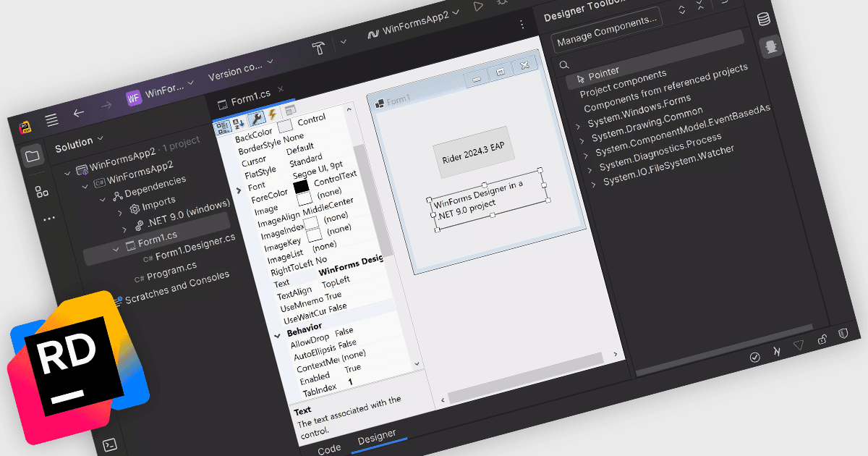Open the left sidebar more tool windows dots

(x=48, y=218)
